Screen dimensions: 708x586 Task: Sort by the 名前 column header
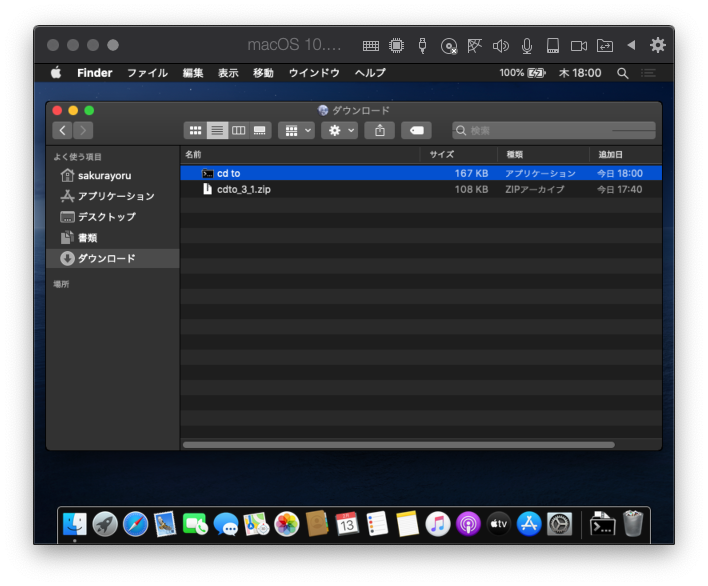coord(300,154)
